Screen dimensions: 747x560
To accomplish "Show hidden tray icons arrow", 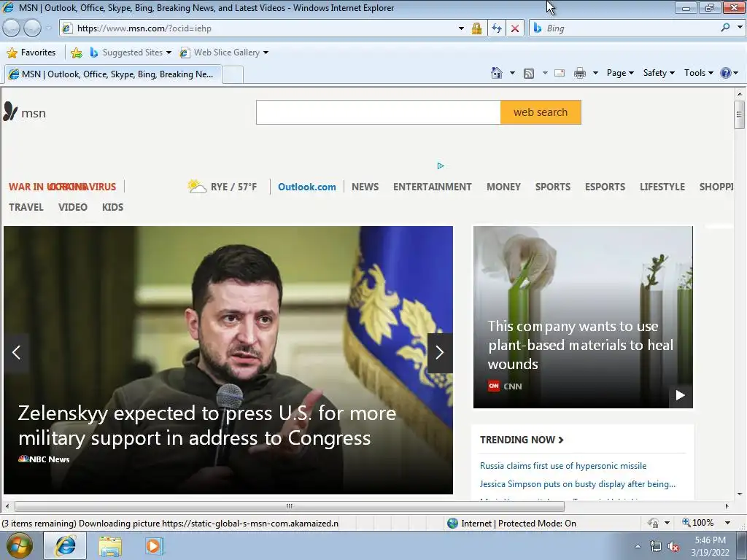I will click(638, 547).
